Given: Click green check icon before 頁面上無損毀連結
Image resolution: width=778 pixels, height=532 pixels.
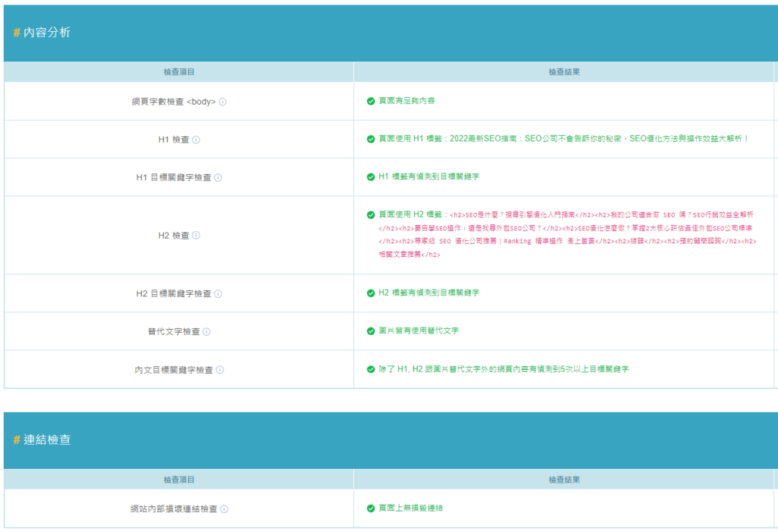Looking at the screenshot, I should pyautogui.click(x=371, y=508).
